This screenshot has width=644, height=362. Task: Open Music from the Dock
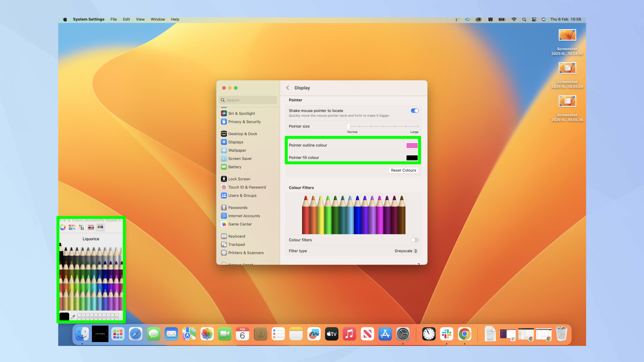(x=350, y=334)
